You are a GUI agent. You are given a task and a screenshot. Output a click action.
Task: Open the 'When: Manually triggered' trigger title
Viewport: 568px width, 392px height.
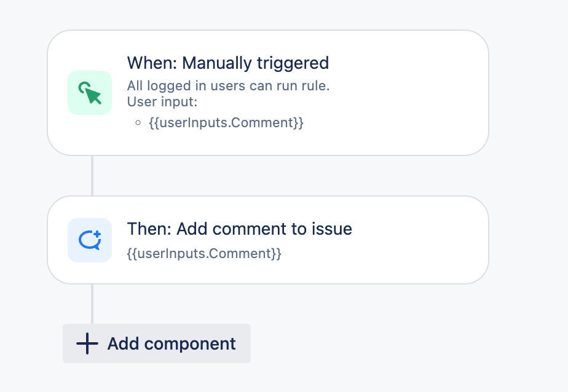228,63
